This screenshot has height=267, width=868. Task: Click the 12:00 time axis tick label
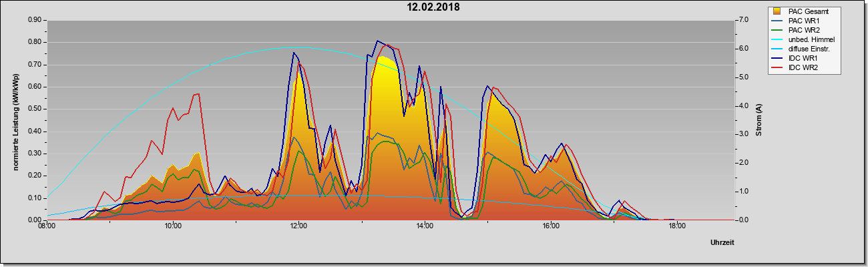pos(298,226)
